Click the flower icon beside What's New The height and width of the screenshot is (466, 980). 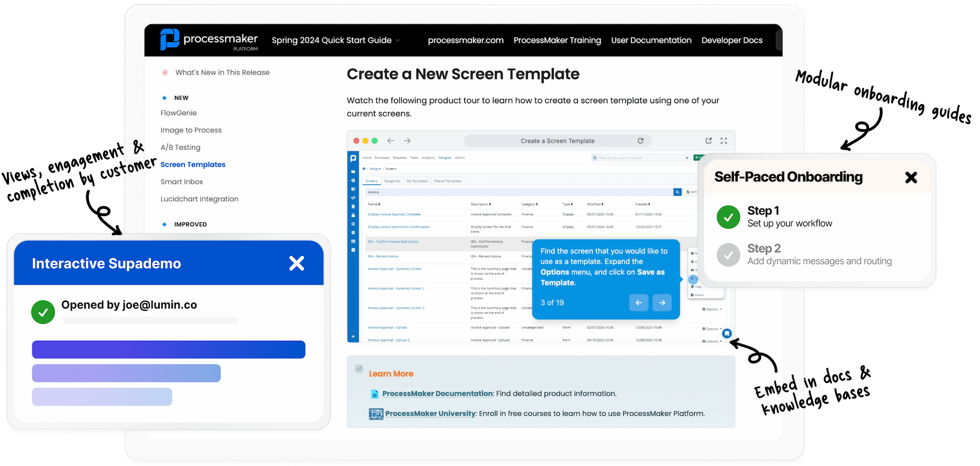(165, 73)
